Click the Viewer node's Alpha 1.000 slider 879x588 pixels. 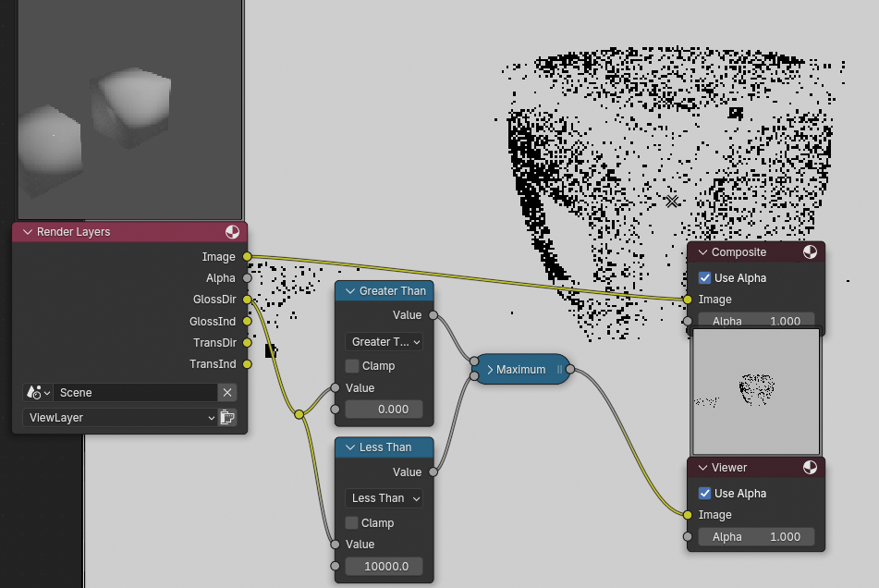click(756, 537)
